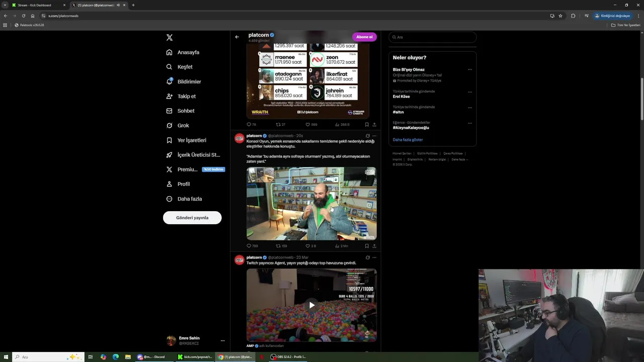This screenshot has width=644, height=362.
Task: Like the Konsol Oyun post
Action: 308,246
